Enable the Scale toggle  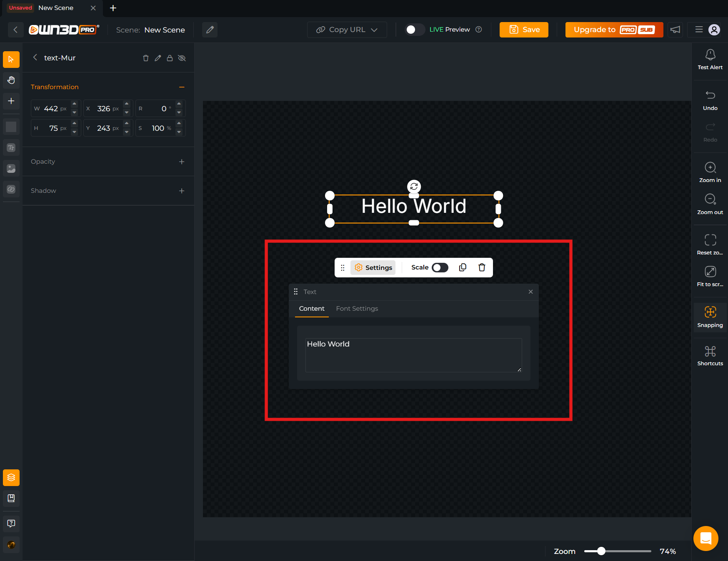click(x=440, y=267)
